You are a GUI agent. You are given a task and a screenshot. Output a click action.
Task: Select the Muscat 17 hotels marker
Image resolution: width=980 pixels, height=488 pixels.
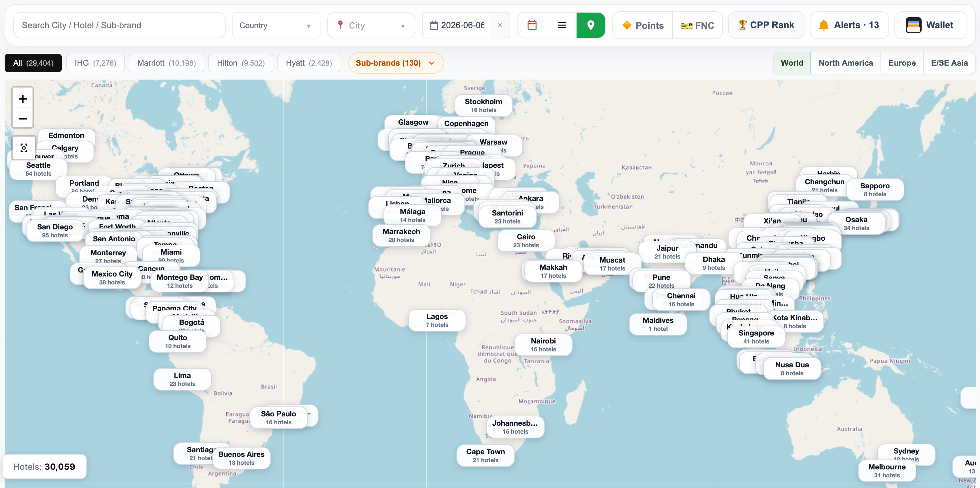coord(612,264)
